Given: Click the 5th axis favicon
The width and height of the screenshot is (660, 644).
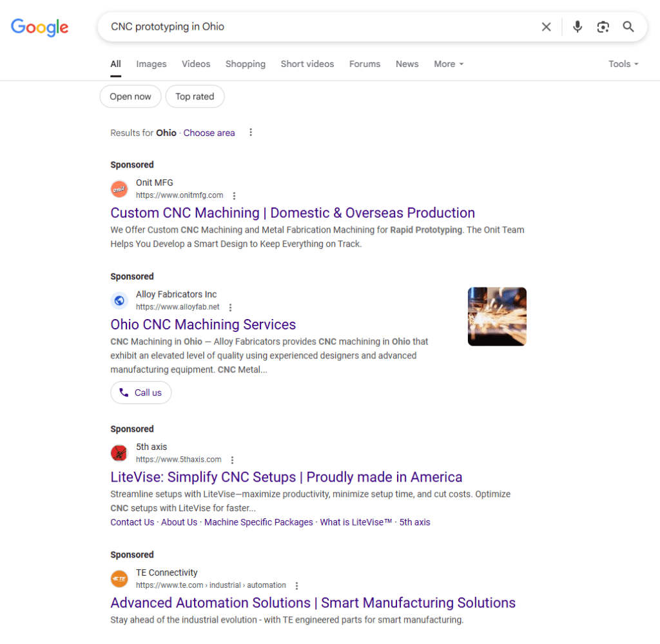Looking at the screenshot, I should click(x=119, y=453).
